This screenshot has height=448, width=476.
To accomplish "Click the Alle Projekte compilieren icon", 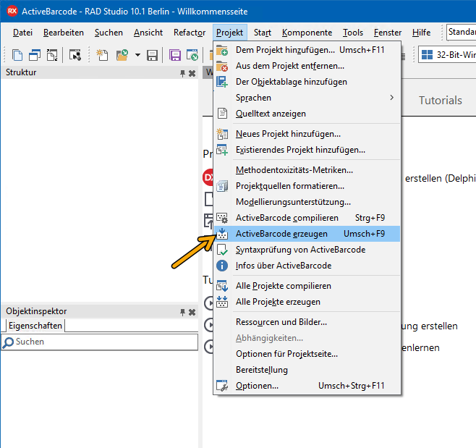I will 222,286.
